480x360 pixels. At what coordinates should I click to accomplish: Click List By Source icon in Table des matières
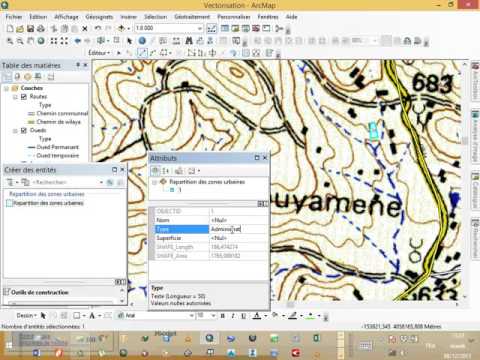click(17, 77)
